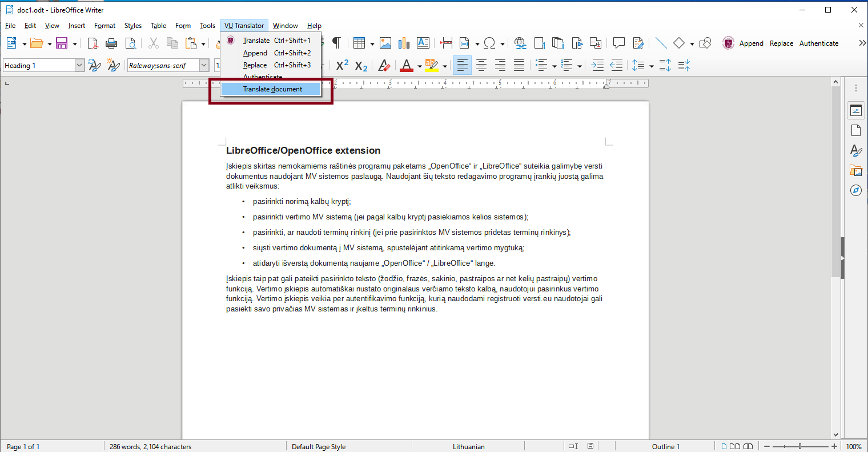Click the Print icon
Image resolution: width=868 pixels, height=452 pixels.
pos(111,43)
